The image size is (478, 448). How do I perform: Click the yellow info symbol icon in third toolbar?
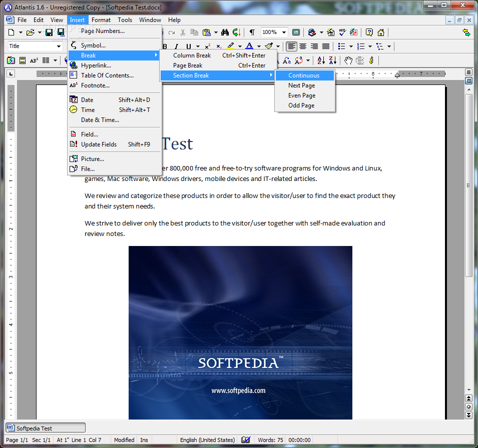pos(371,60)
